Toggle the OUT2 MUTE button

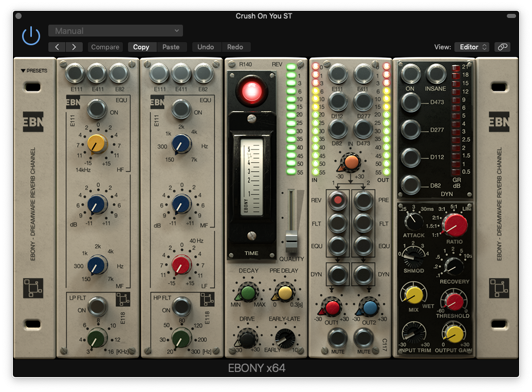click(363, 338)
